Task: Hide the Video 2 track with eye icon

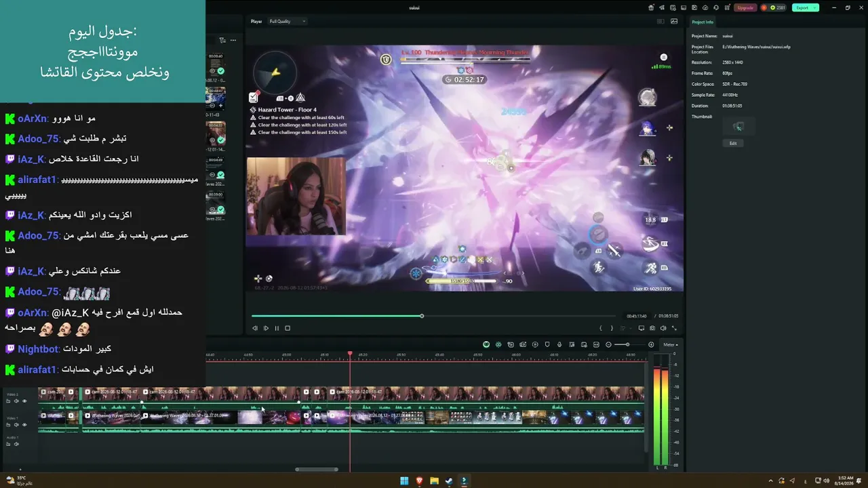Action: click(24, 401)
